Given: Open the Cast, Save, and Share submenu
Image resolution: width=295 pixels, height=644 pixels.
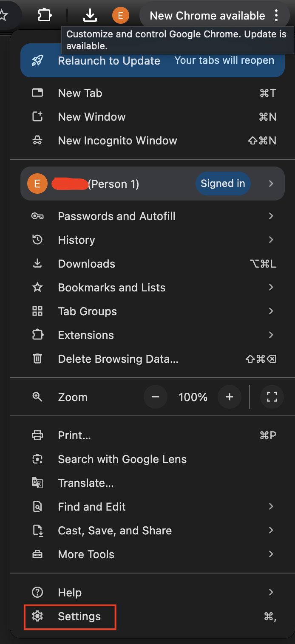Looking at the screenshot, I should click(271, 530).
